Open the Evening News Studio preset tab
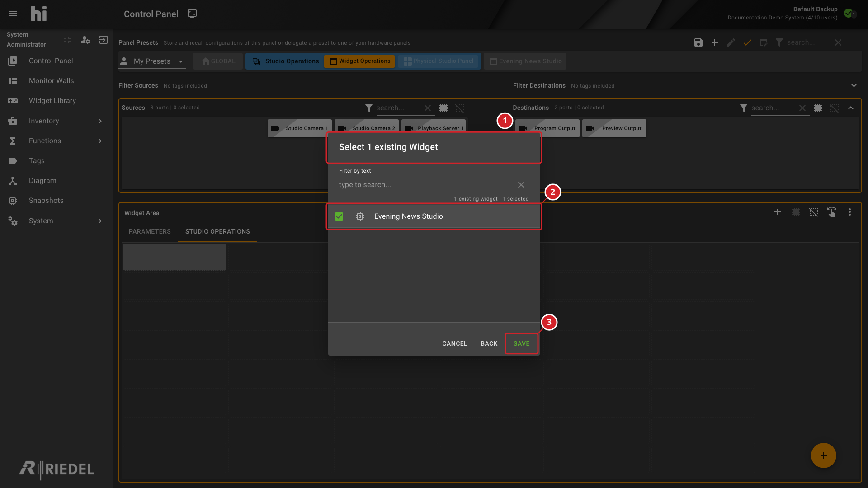 pyautogui.click(x=525, y=61)
